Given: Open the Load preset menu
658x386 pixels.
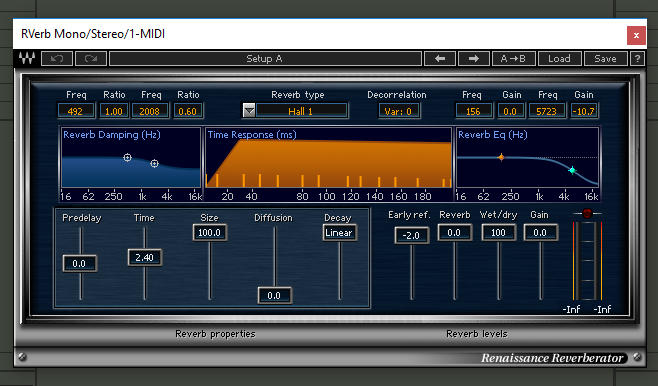Looking at the screenshot, I should (559, 58).
